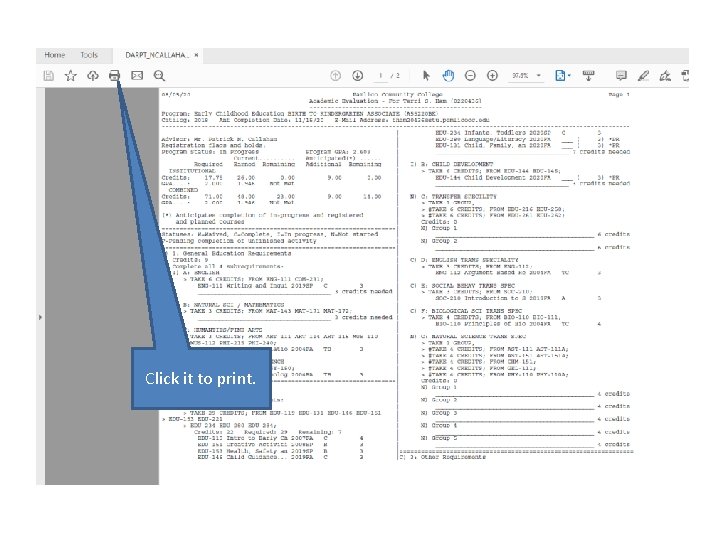This screenshot has width=720, height=540.
Task: Open the zoom percentage dropdown
Action: pos(539,75)
